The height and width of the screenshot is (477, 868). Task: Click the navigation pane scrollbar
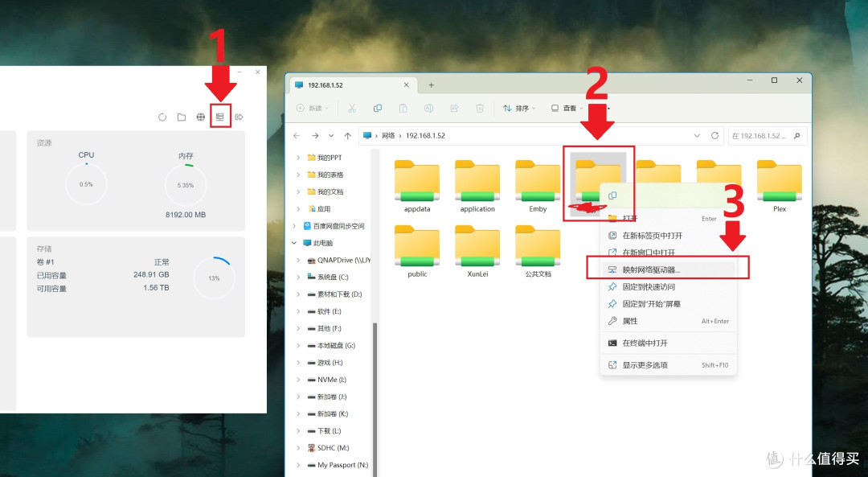(375, 399)
